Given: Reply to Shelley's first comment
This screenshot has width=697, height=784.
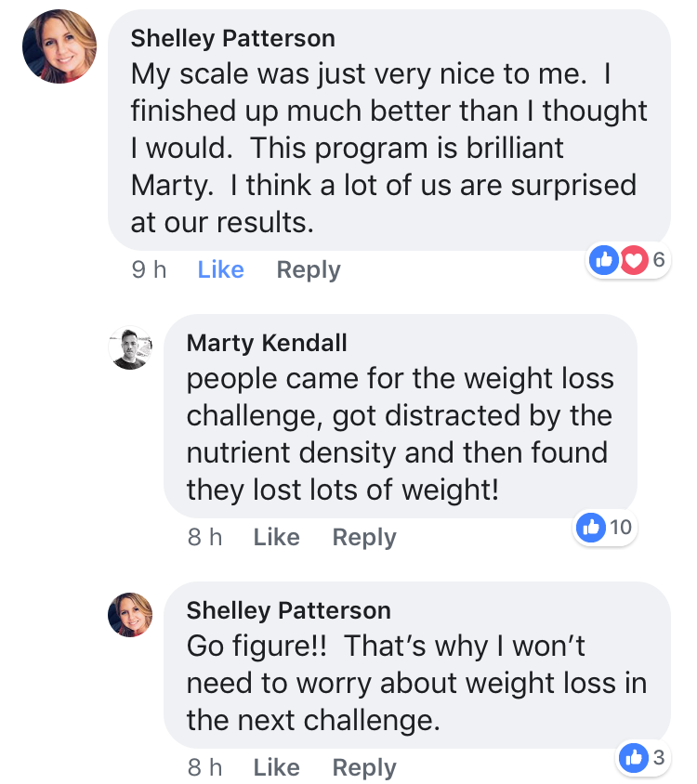Looking at the screenshot, I should point(309,270).
